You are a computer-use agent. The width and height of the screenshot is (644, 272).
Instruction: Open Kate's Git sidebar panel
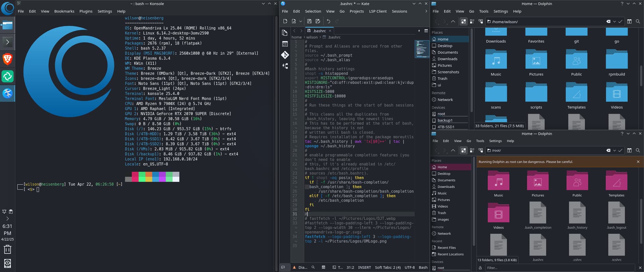pos(285,55)
